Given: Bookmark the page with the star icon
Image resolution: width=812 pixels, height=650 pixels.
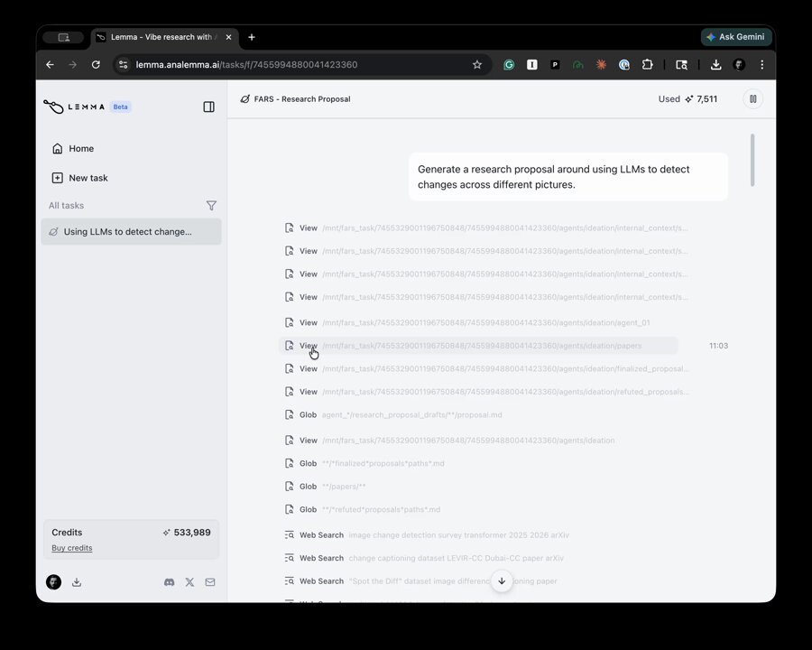Looking at the screenshot, I should tap(477, 65).
